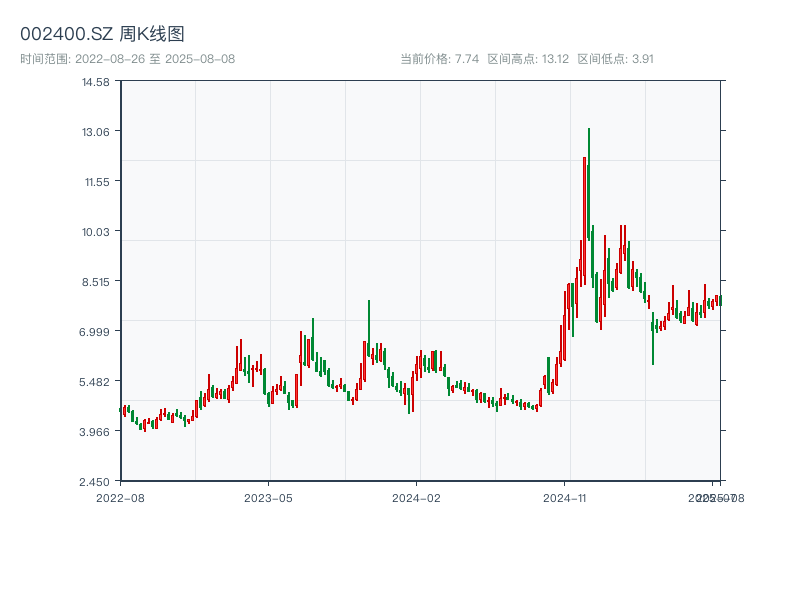Click the chart title 002400.SZ 周K线图
This screenshot has width=800, height=600.
(x=102, y=34)
